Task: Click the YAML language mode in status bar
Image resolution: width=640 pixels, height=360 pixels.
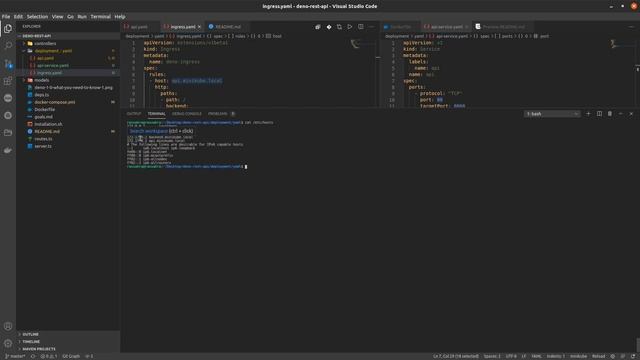Action: [x=536, y=356]
